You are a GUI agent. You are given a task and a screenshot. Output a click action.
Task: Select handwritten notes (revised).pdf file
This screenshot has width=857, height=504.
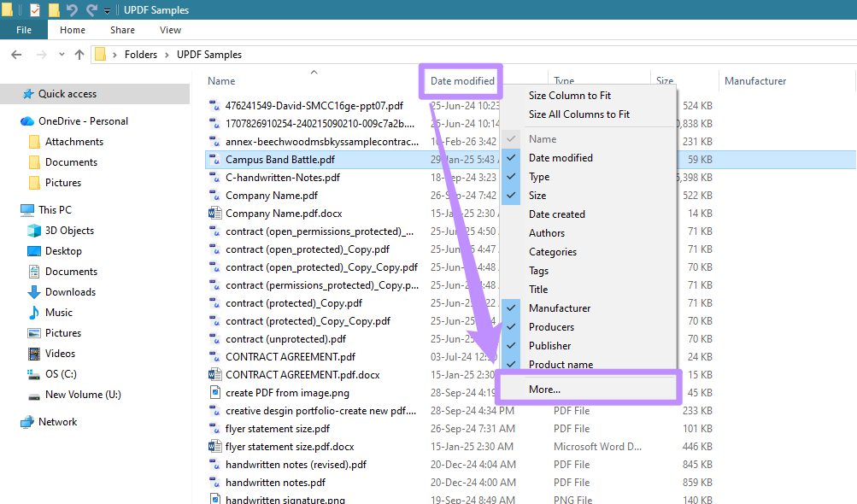point(296,465)
